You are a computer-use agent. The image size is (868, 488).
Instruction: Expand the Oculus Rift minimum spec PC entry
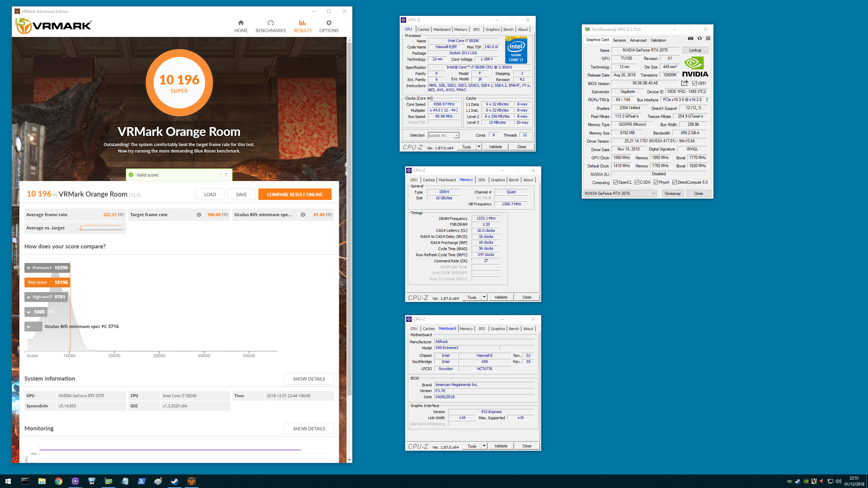tap(33, 326)
